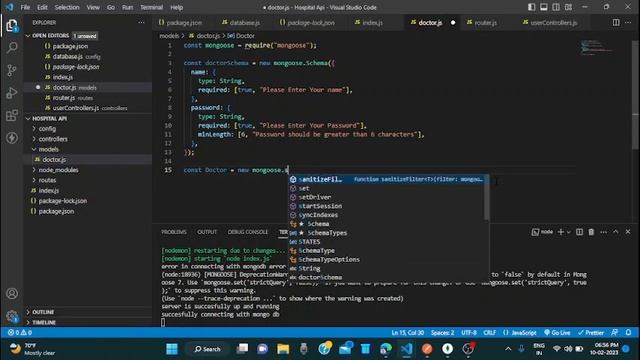Click the Explorer more actions ellipsis
Image resolution: width=640 pixels, height=360 pixels.
pos(141,22)
